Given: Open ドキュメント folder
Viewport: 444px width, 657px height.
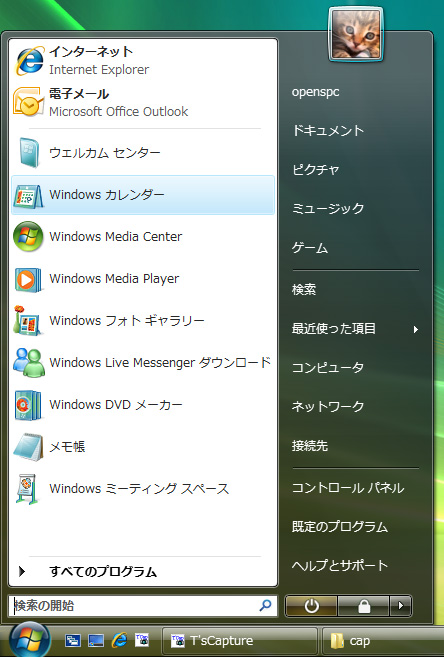Looking at the screenshot, I should tap(328, 130).
